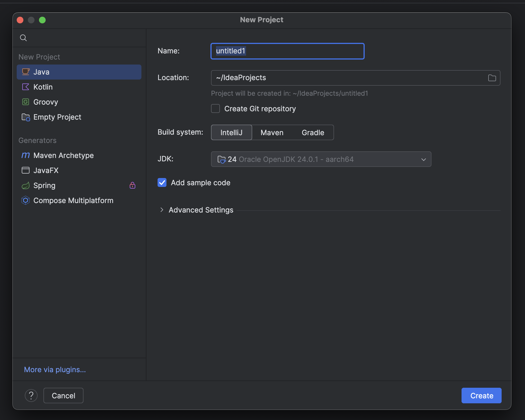Click the search magnifier icon
Image resolution: width=525 pixels, height=420 pixels.
(x=23, y=38)
